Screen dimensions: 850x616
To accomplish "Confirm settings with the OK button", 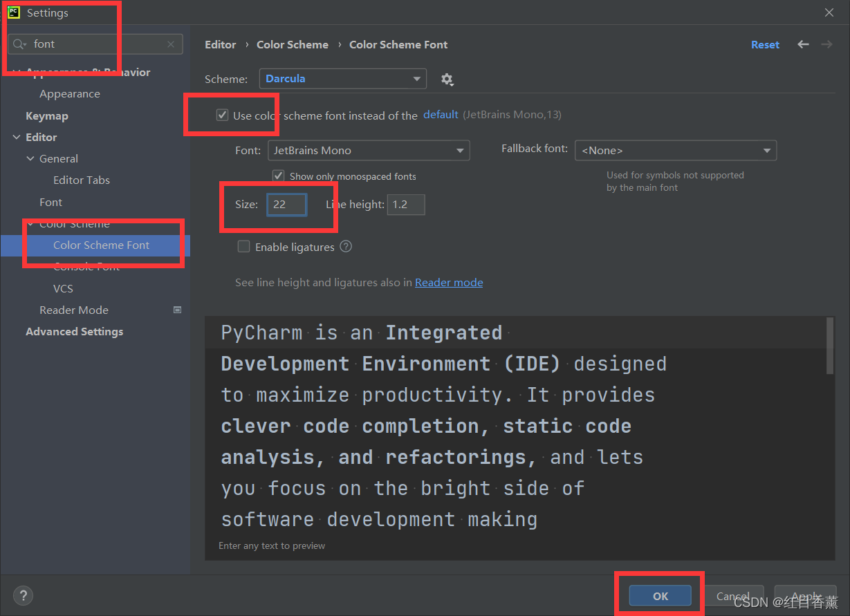I will [x=659, y=595].
